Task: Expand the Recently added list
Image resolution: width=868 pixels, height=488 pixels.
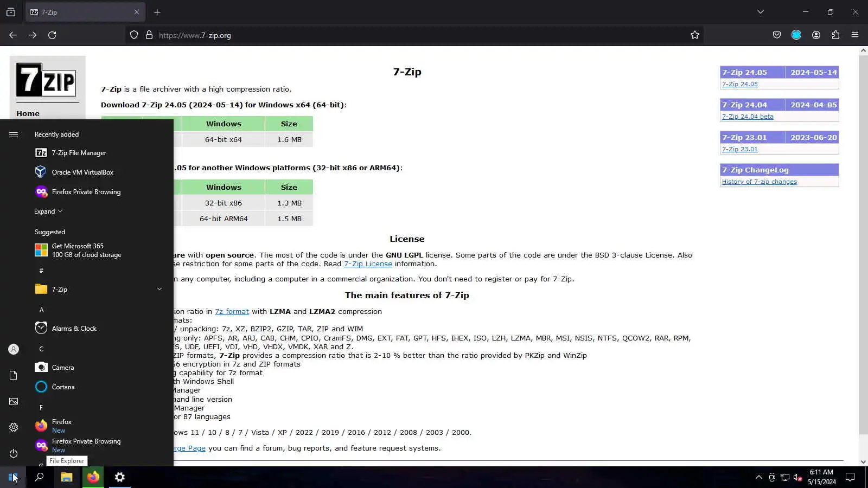Action: pos(48,211)
